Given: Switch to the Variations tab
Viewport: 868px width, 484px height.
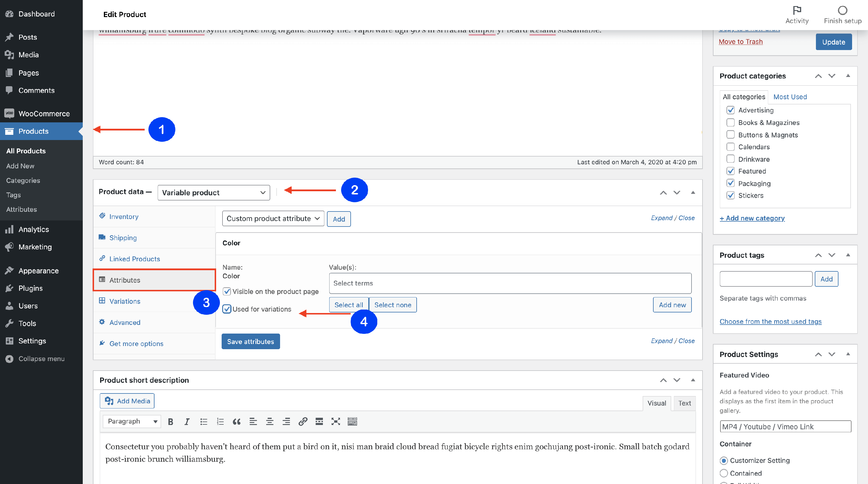Looking at the screenshot, I should (125, 301).
